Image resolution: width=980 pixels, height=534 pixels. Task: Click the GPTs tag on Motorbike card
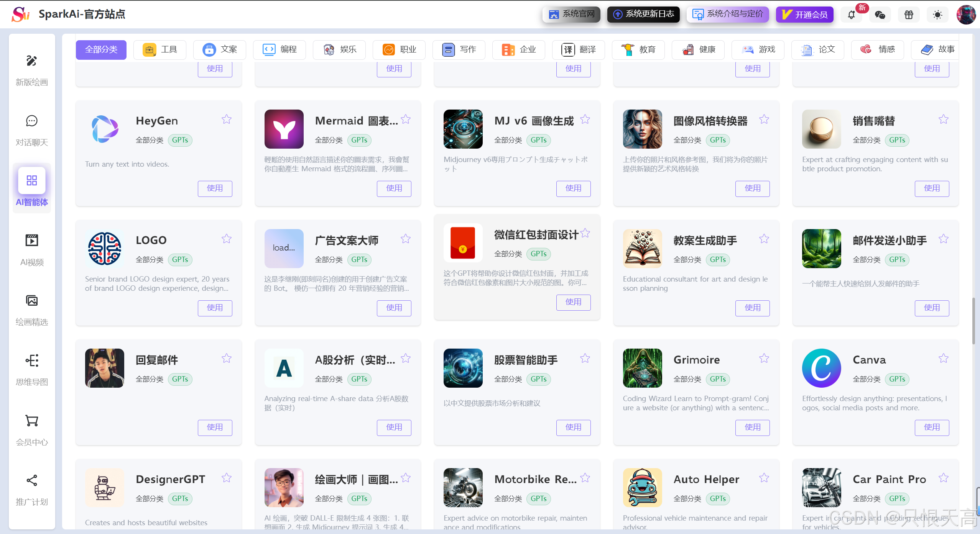pyautogui.click(x=539, y=499)
